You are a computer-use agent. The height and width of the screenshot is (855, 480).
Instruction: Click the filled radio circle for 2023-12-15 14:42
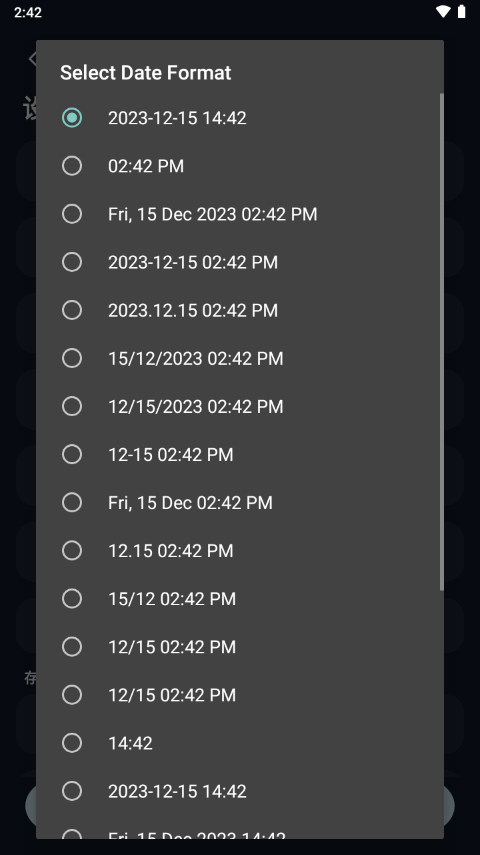click(72, 118)
